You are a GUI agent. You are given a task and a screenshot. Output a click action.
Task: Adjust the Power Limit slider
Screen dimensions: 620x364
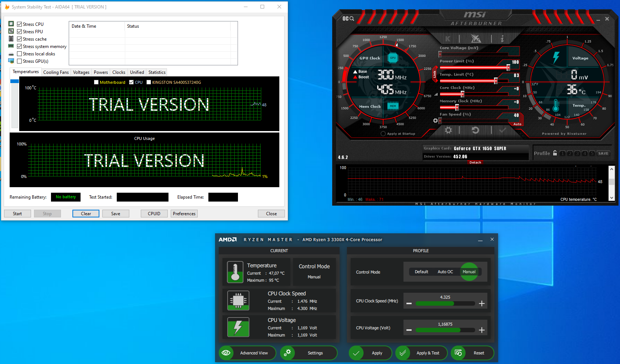[508, 68]
